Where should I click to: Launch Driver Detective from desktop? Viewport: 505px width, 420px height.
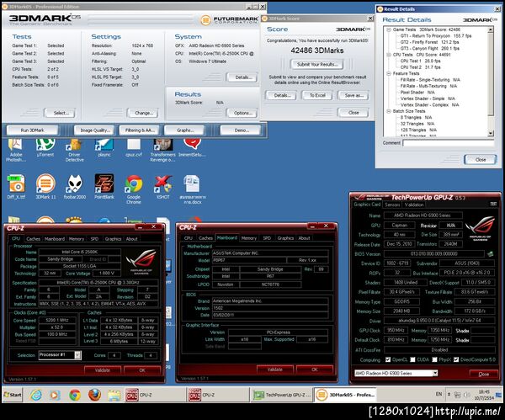click(x=74, y=150)
